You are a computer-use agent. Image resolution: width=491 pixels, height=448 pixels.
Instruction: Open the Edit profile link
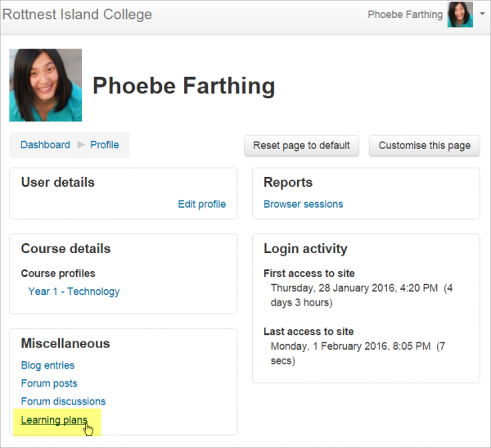point(201,204)
